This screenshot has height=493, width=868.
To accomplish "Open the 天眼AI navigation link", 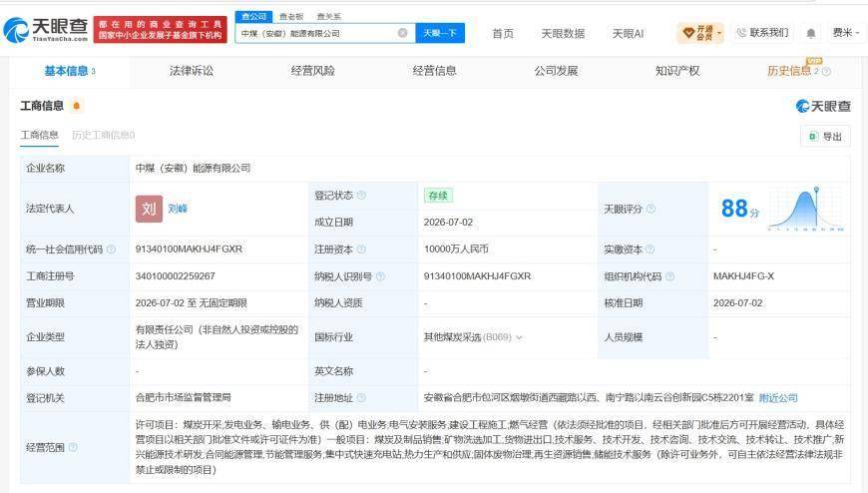I will (x=628, y=34).
